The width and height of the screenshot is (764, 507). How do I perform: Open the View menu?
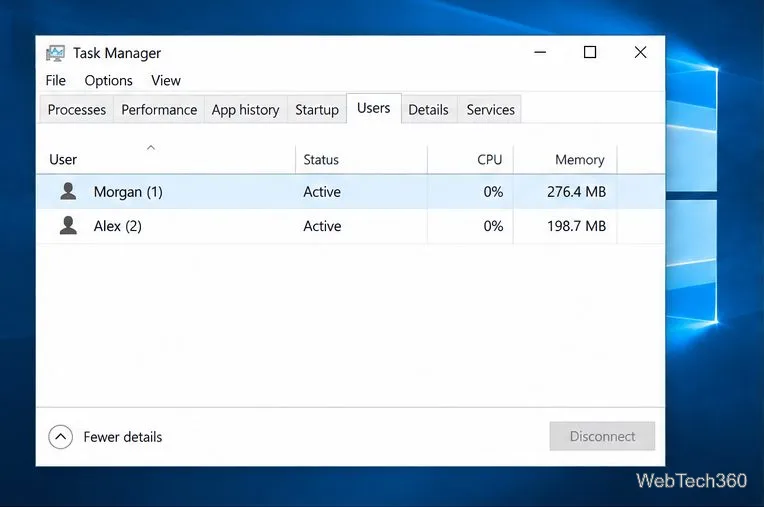[x=166, y=80]
